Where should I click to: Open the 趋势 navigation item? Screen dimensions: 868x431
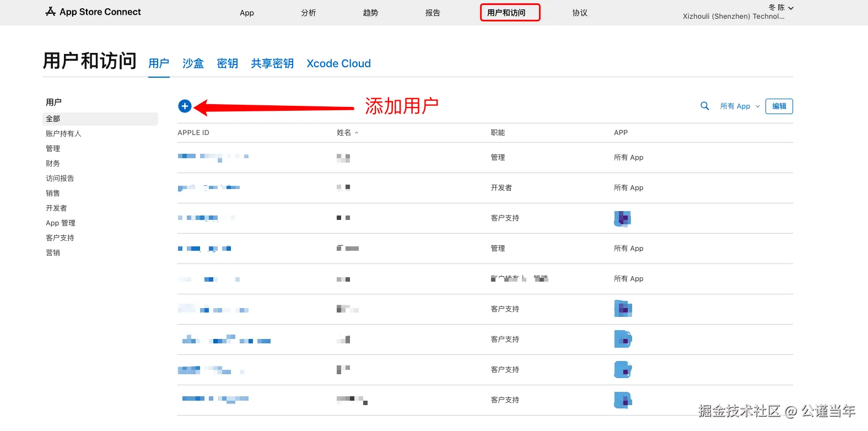[x=370, y=13]
